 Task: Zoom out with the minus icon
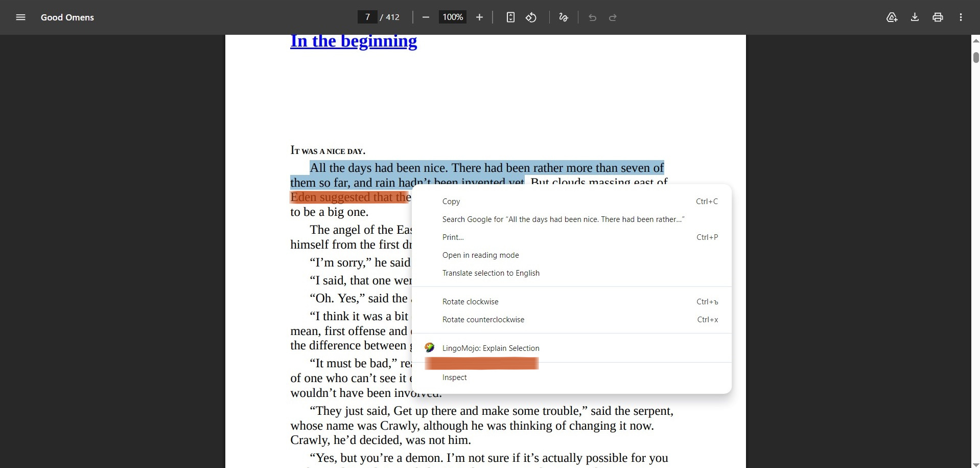pos(426,17)
